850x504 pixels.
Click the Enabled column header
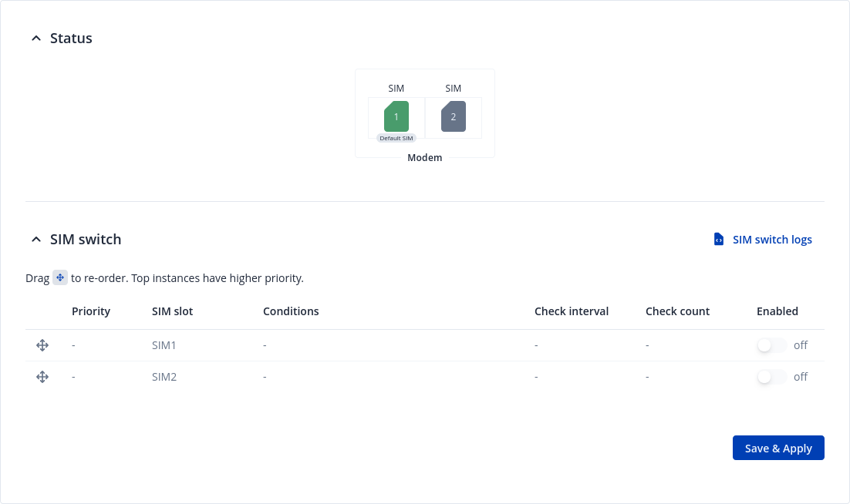777,311
